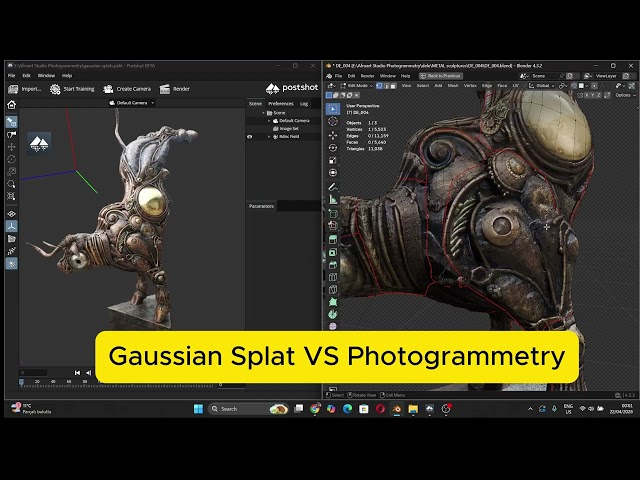The image size is (640, 480).
Task: Click Create Camera in Postshot
Action: (x=127, y=89)
